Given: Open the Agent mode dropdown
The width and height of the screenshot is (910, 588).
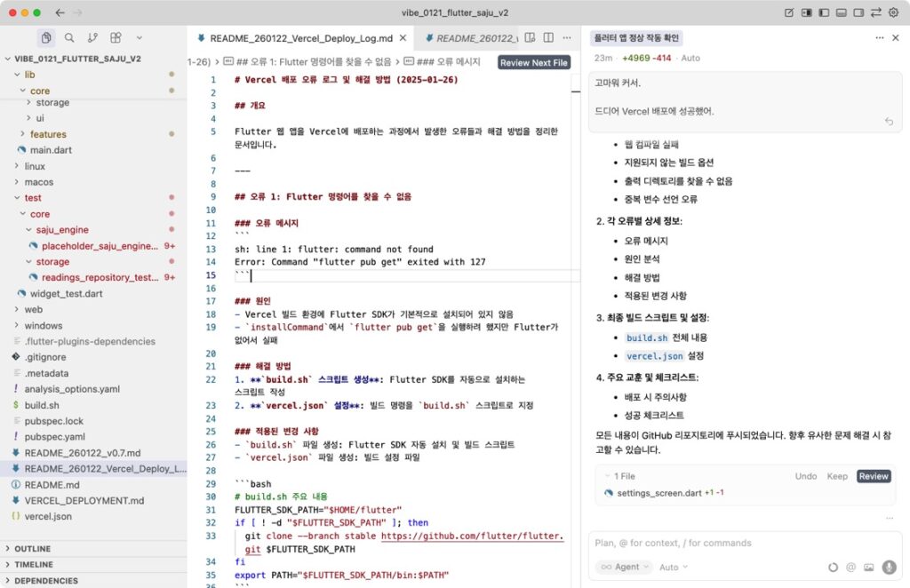Looking at the screenshot, I should (x=623, y=567).
